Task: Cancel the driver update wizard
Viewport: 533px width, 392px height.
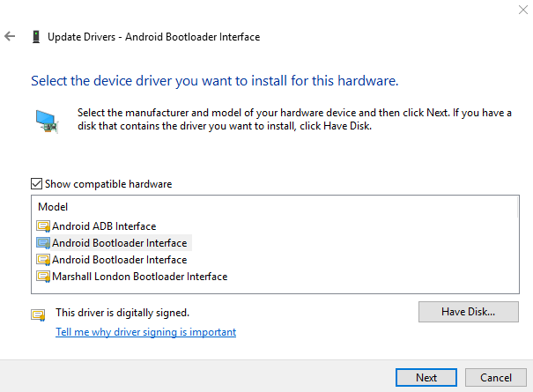Action: 496,377
